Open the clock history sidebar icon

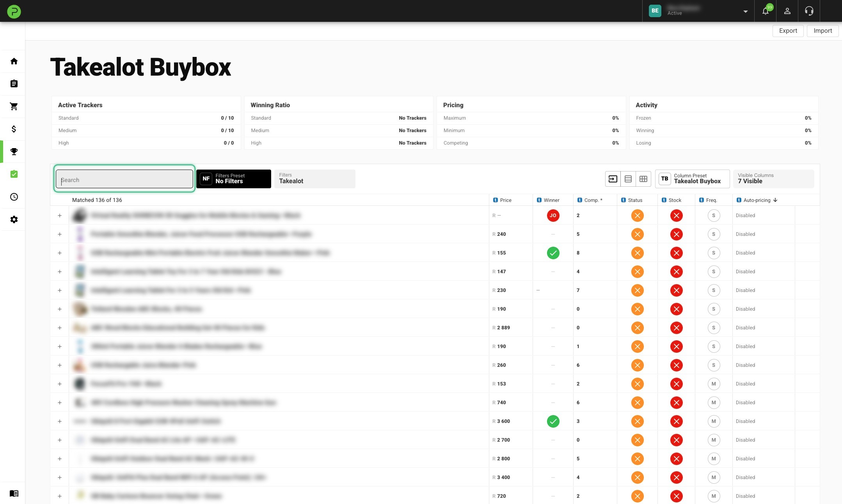tap(14, 197)
